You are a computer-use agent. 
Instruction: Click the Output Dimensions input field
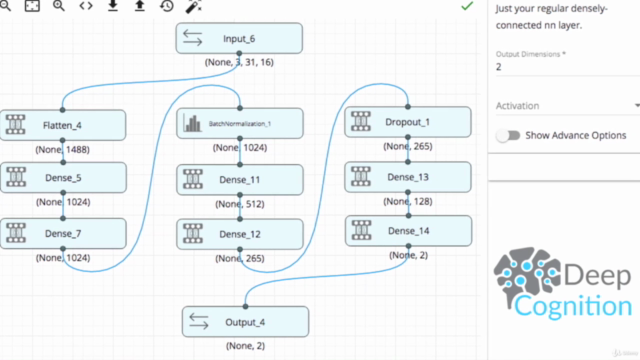click(568, 67)
